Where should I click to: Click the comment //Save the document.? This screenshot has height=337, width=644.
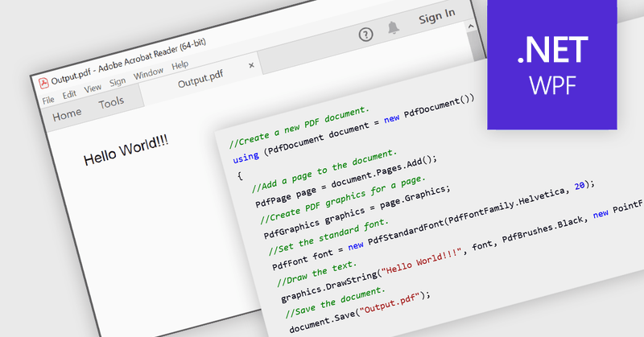(335, 303)
